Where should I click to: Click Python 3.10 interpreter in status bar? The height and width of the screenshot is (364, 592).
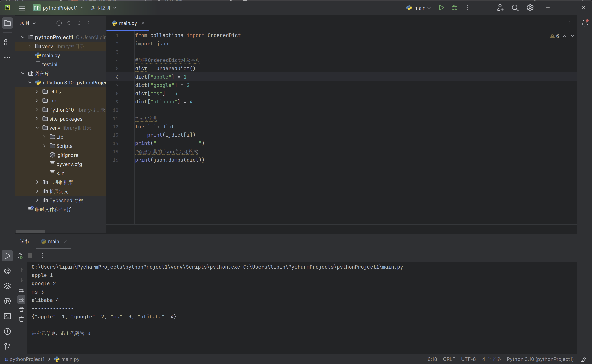click(x=540, y=359)
